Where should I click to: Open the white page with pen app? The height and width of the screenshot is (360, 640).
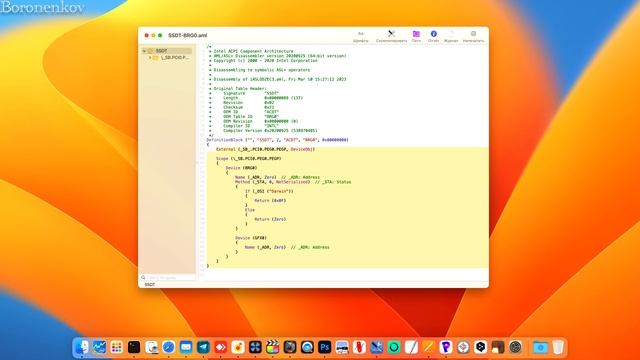point(411,347)
